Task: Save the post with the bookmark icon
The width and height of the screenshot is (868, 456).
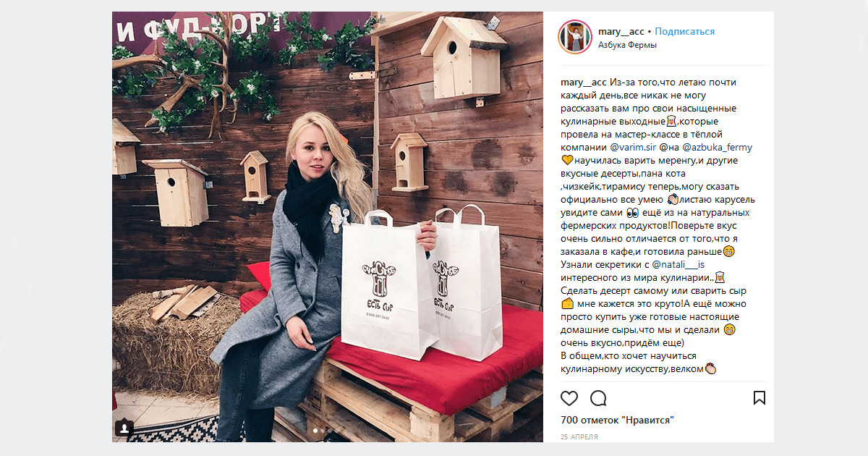Action: (759, 398)
